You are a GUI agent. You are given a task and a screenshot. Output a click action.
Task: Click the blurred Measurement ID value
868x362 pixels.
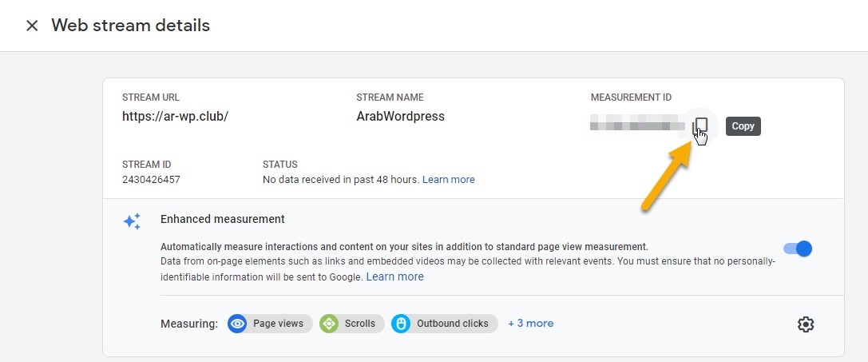point(637,125)
